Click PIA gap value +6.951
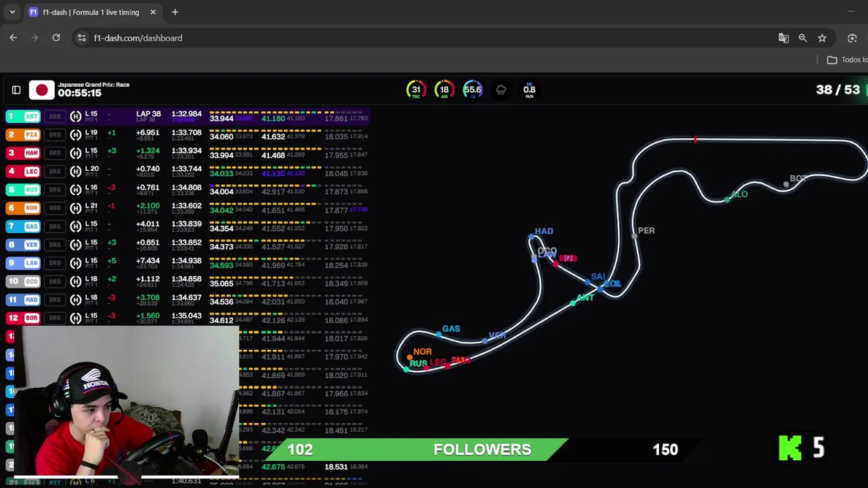The width and height of the screenshot is (868, 488). click(x=148, y=133)
